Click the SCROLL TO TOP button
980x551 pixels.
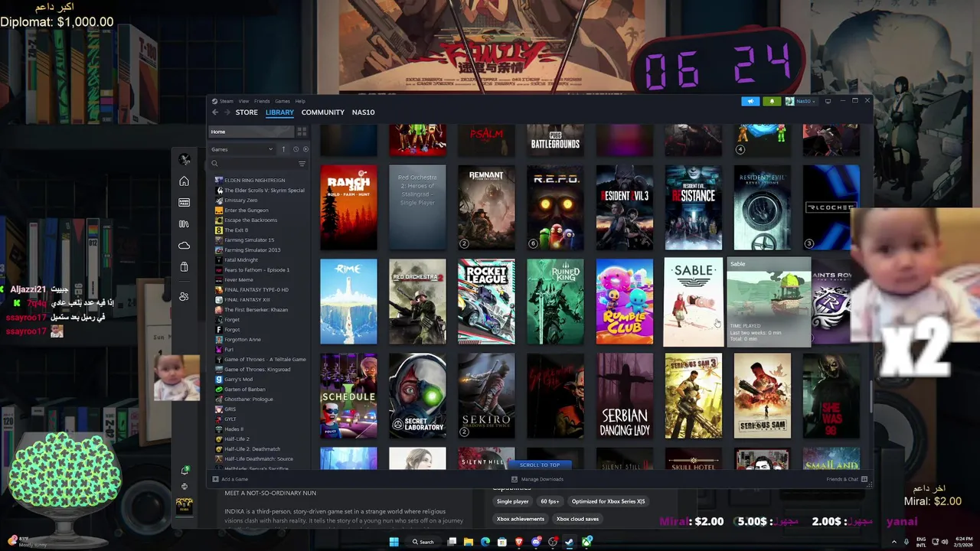(x=540, y=465)
